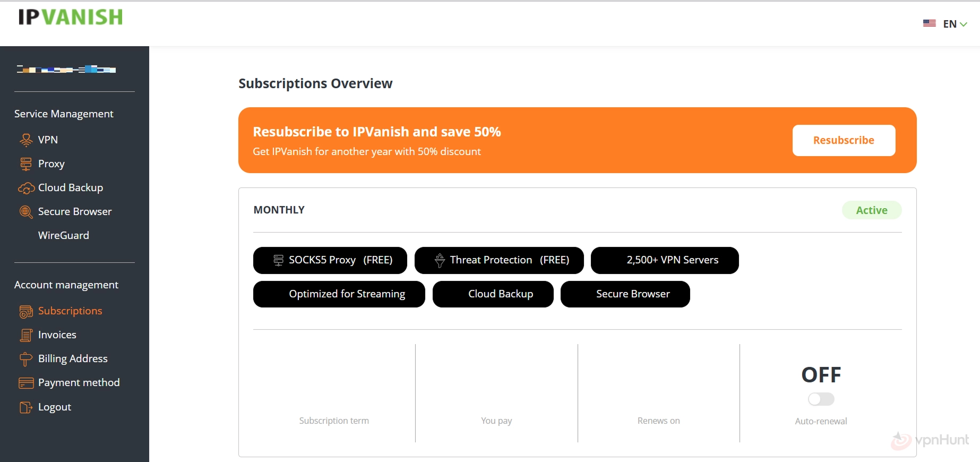Viewport: 980px width, 462px height.
Task: Click the US flag language selector
Action: tap(929, 23)
